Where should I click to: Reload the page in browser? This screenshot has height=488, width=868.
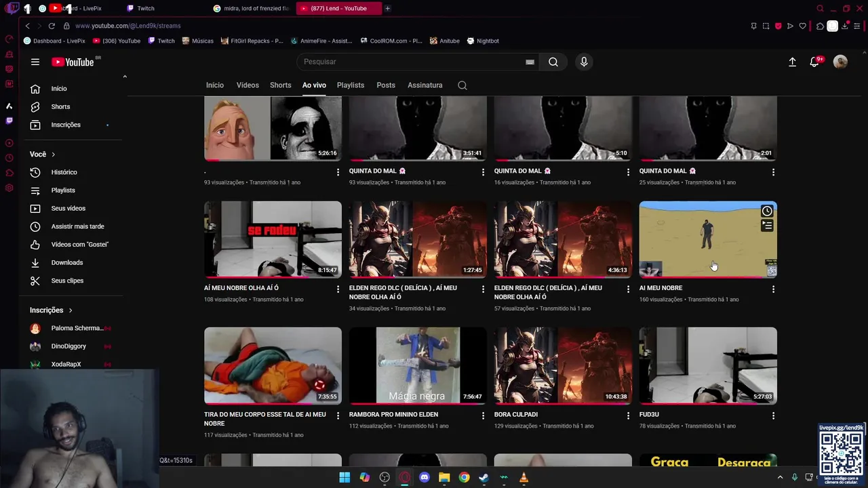click(x=52, y=26)
